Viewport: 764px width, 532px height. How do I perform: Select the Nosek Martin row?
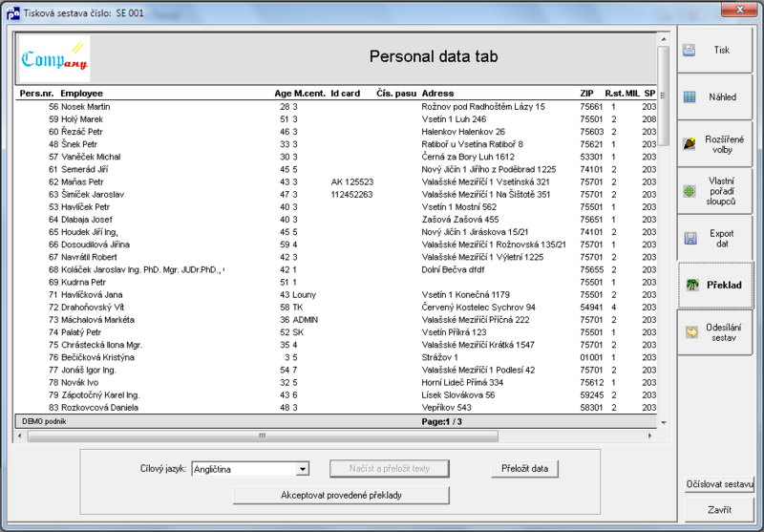click(336, 107)
